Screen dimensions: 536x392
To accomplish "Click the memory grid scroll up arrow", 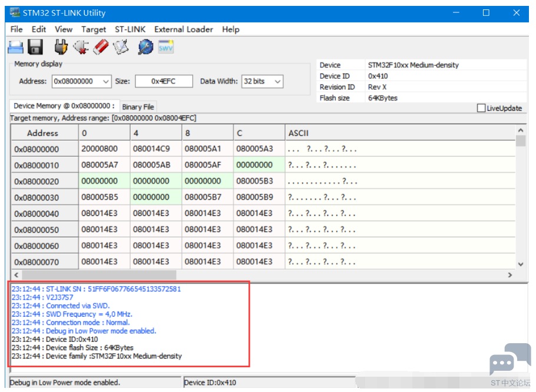I will [x=520, y=130].
